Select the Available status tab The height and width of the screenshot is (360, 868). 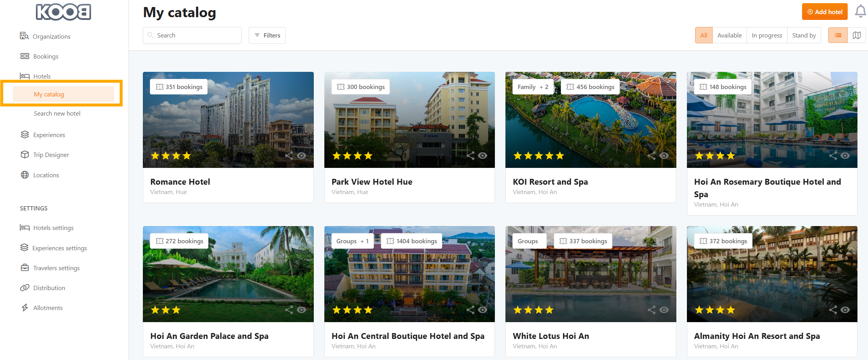click(x=729, y=35)
